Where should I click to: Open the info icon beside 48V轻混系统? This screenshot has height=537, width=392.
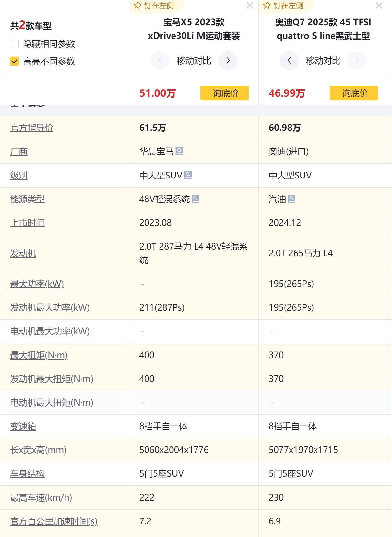(196, 199)
